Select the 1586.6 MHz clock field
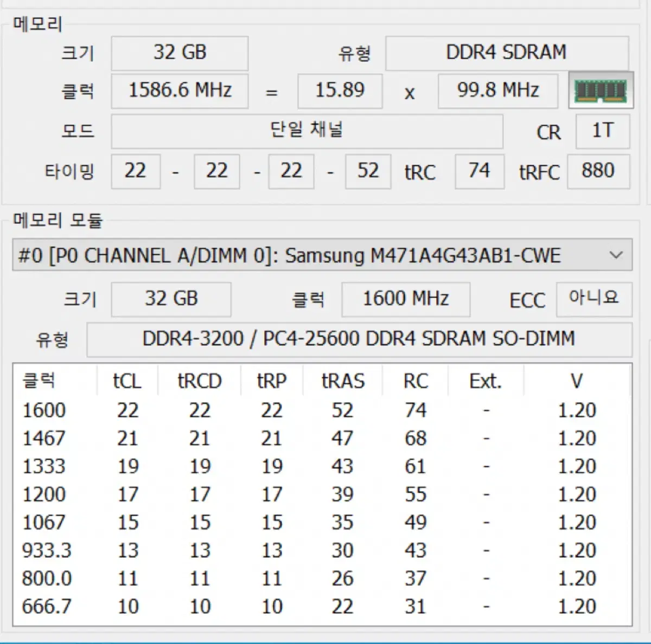Screen dimensions: 651x644 [180, 91]
